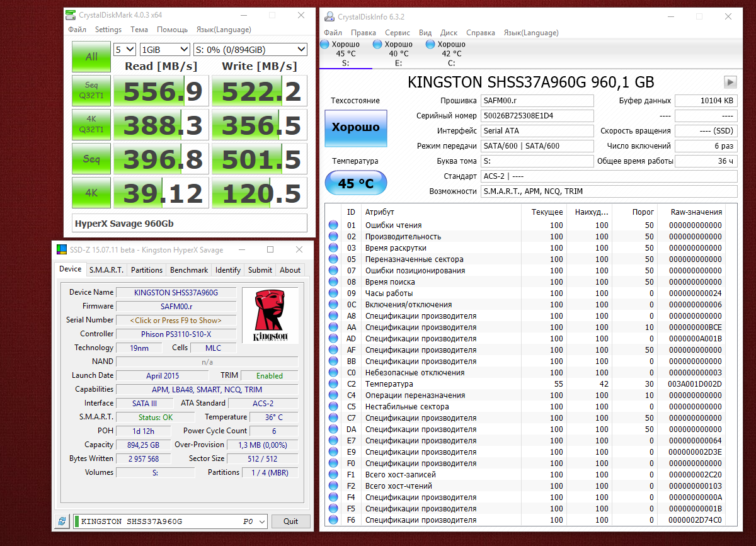Click the Kingston logo image in SSD-Z
Screen dimensions: 756x546
pos(270,315)
